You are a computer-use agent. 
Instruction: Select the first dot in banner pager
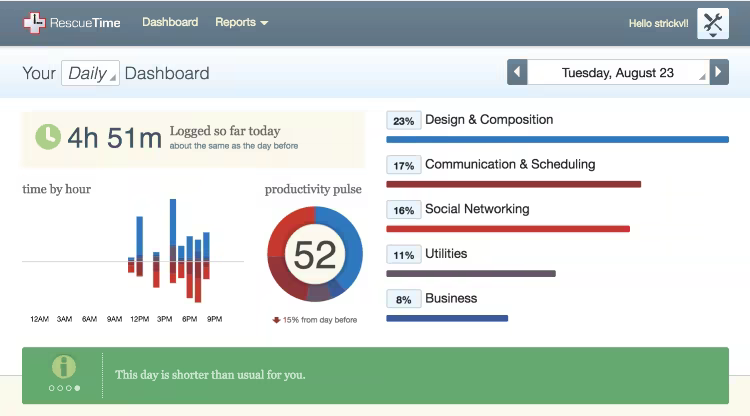click(x=51, y=388)
